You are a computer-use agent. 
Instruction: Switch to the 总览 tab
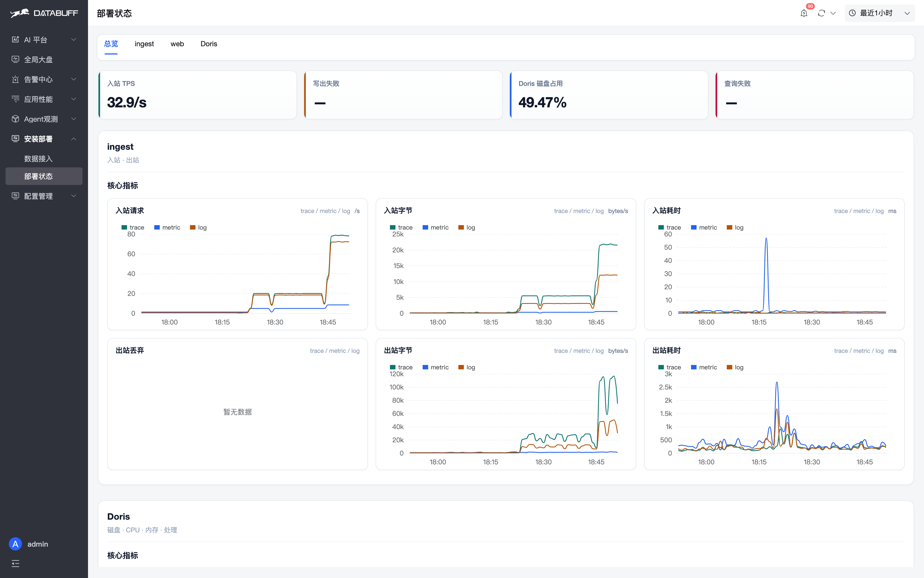(111, 44)
